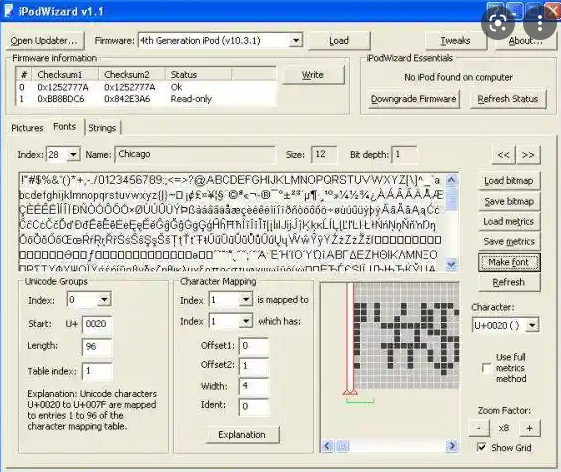Open the 'is mapped to' Index dropdown
The width and height of the screenshot is (561, 472).
246,299
